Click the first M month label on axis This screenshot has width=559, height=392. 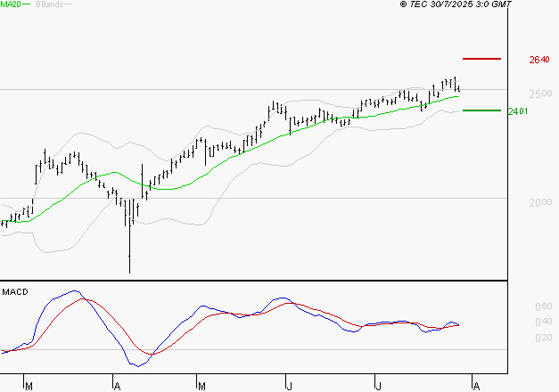click(x=29, y=386)
